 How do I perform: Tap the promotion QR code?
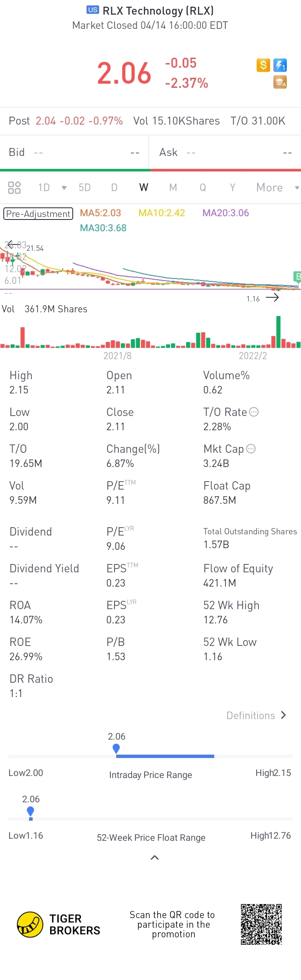(x=261, y=924)
